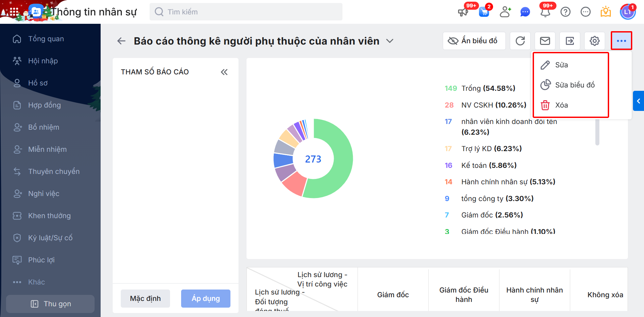Select Sửa biểu đồ from menu
Viewport: 644px width, 317px height.
[575, 85]
